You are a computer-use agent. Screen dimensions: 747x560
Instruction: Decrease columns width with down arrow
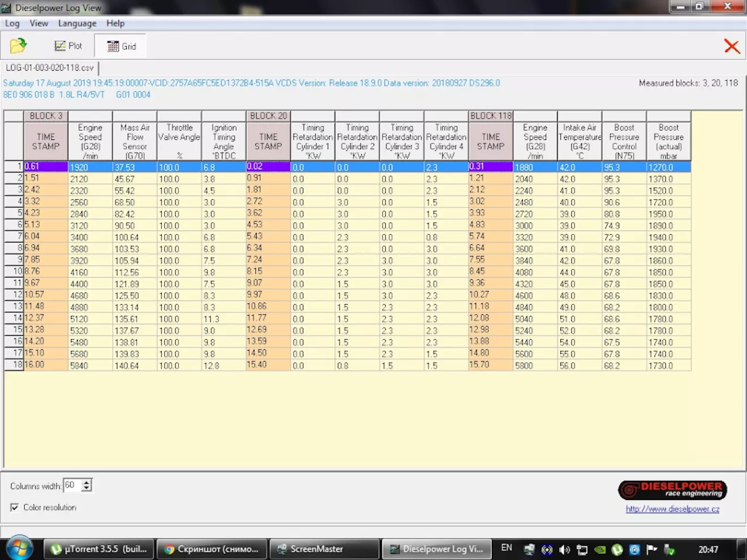(87, 488)
